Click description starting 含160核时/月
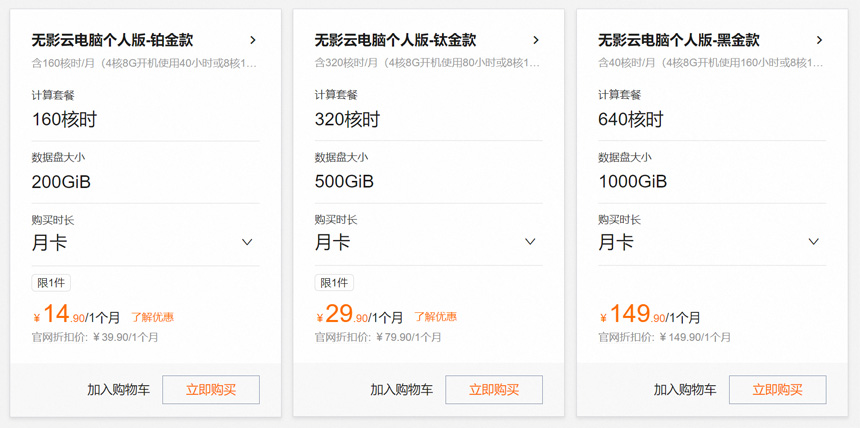Viewport: 860px width, 428px height. tap(144, 63)
